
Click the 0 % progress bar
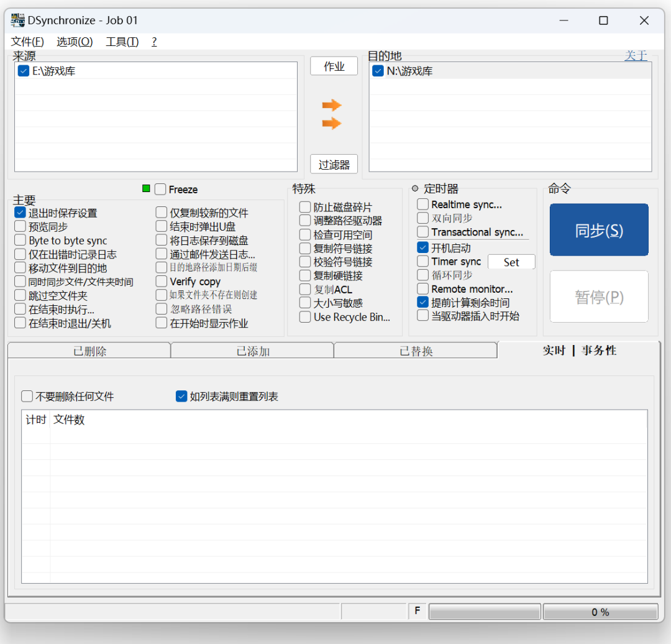pos(600,612)
